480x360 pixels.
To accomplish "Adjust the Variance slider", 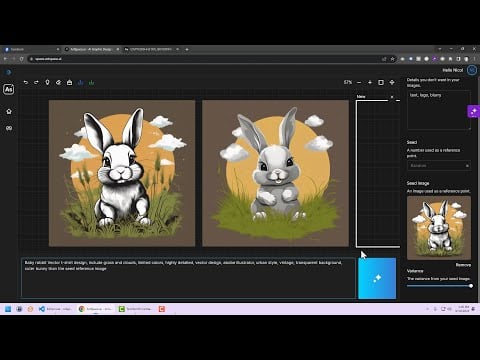I will tap(439, 286).
